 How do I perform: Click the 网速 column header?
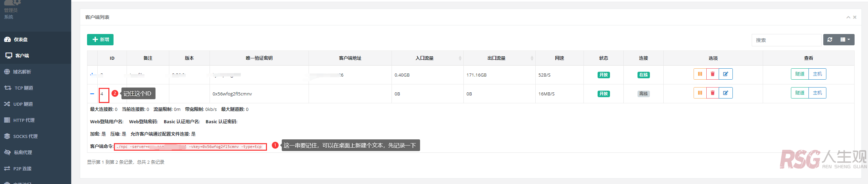pos(559,58)
